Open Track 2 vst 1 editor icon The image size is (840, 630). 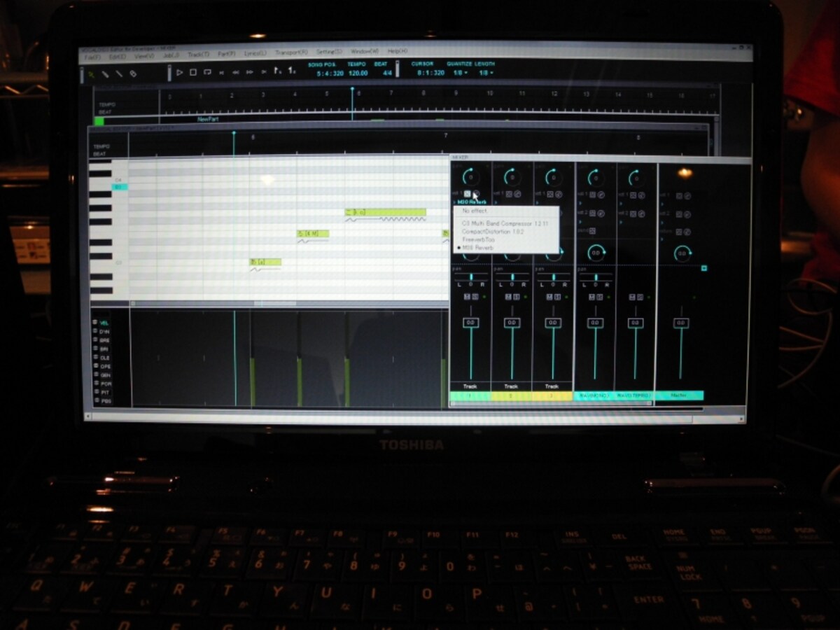click(x=517, y=194)
